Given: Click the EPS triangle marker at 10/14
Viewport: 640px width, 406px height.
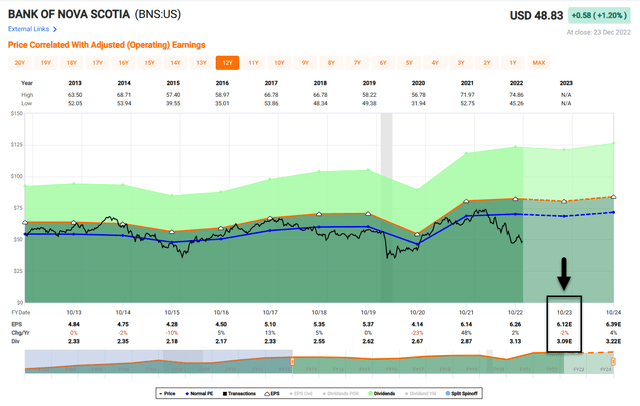Looking at the screenshot, I should pos(123,224).
